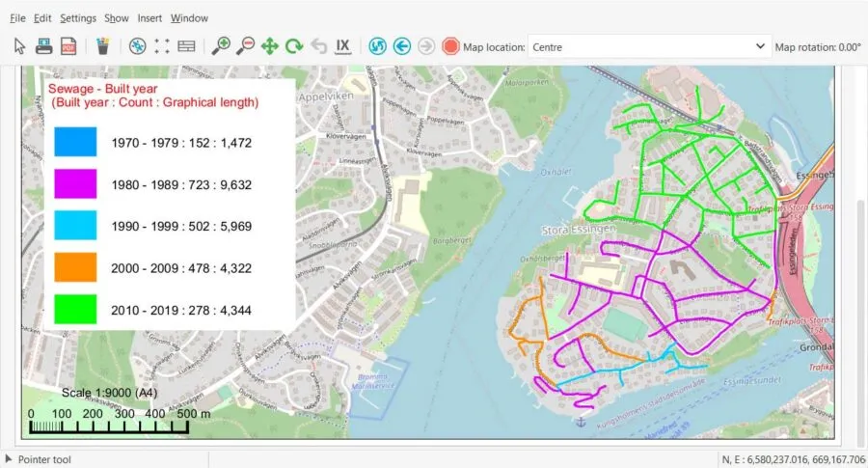Click legend text '1980 - 1989 : 723 : 9,632'
The height and width of the screenshot is (468, 868).
pos(181,185)
